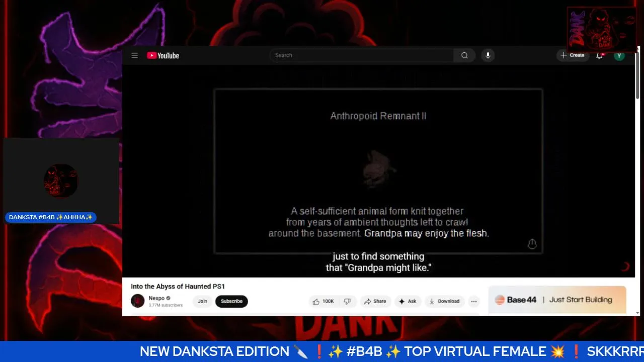Open the account avatar menu
The width and height of the screenshot is (644, 362).
(619, 55)
